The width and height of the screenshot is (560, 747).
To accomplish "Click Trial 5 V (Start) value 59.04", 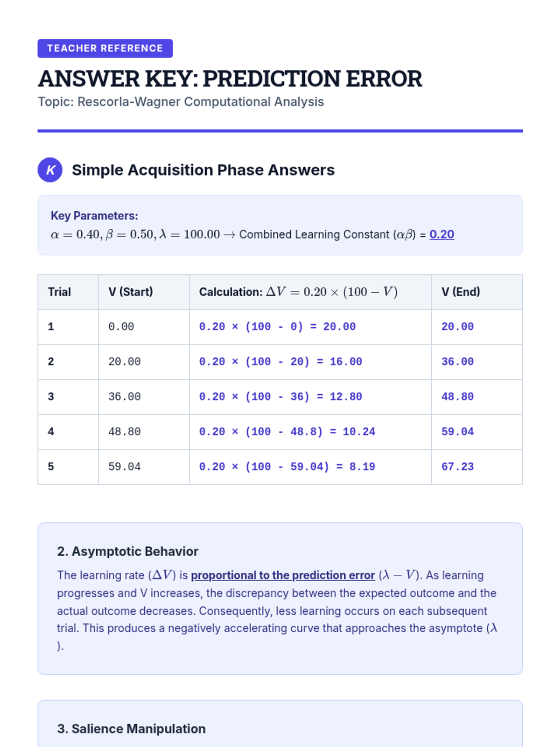I will [124, 467].
